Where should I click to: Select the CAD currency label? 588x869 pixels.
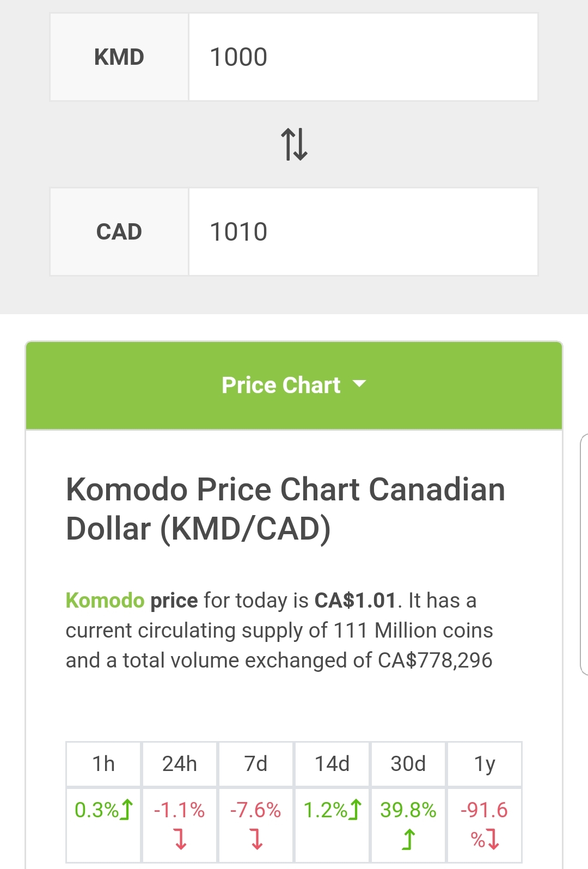(119, 232)
